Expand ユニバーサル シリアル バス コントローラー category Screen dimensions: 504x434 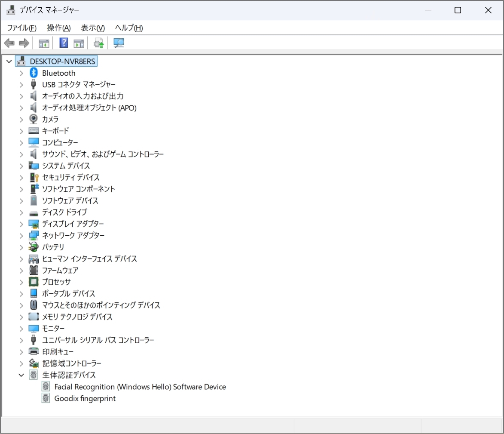(21, 340)
